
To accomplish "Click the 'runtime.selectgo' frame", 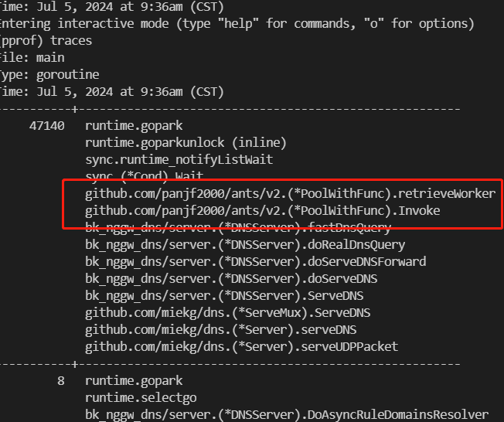I will coord(141,398).
